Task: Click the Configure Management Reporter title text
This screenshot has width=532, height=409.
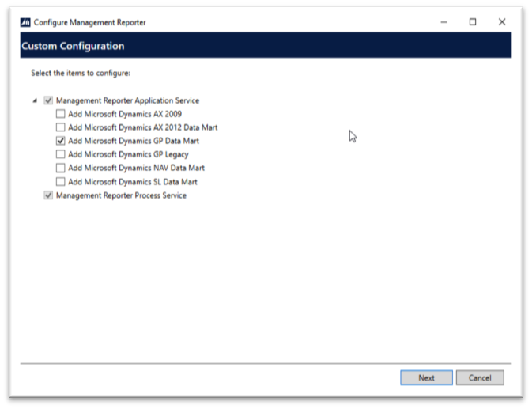Action: (x=89, y=22)
